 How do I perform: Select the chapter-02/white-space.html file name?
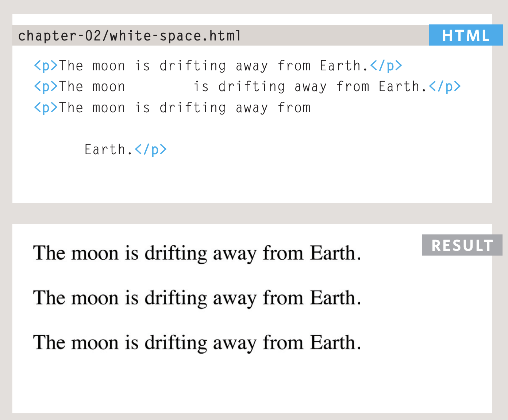[130, 36]
